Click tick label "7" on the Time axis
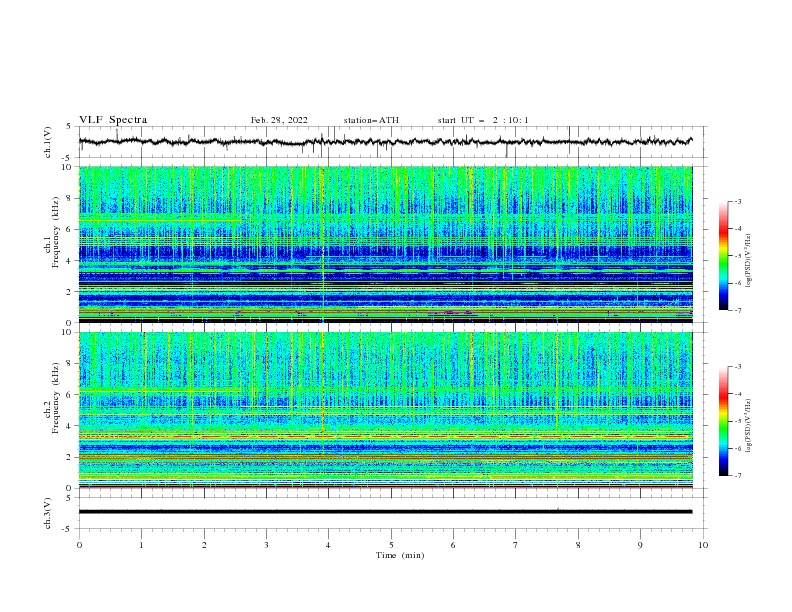The width and height of the screenshot is (792, 612). pyautogui.click(x=516, y=545)
